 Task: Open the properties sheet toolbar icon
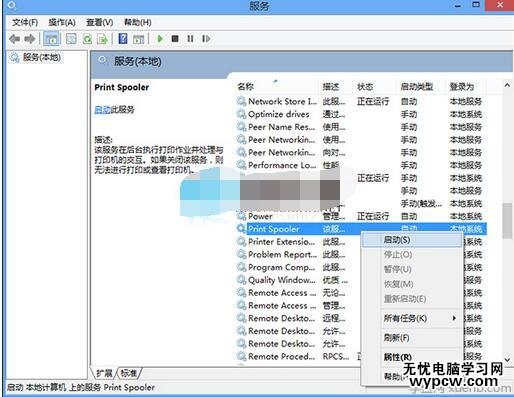tap(71, 39)
